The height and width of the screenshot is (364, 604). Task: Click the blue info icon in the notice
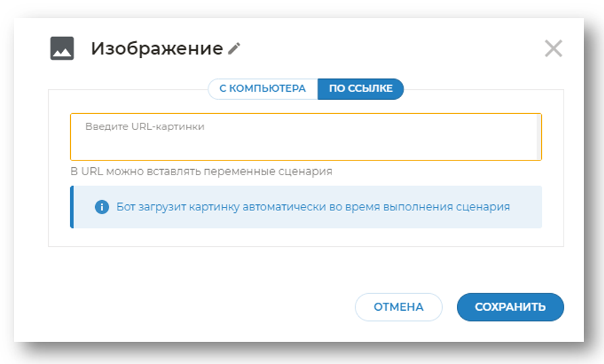pos(102,207)
